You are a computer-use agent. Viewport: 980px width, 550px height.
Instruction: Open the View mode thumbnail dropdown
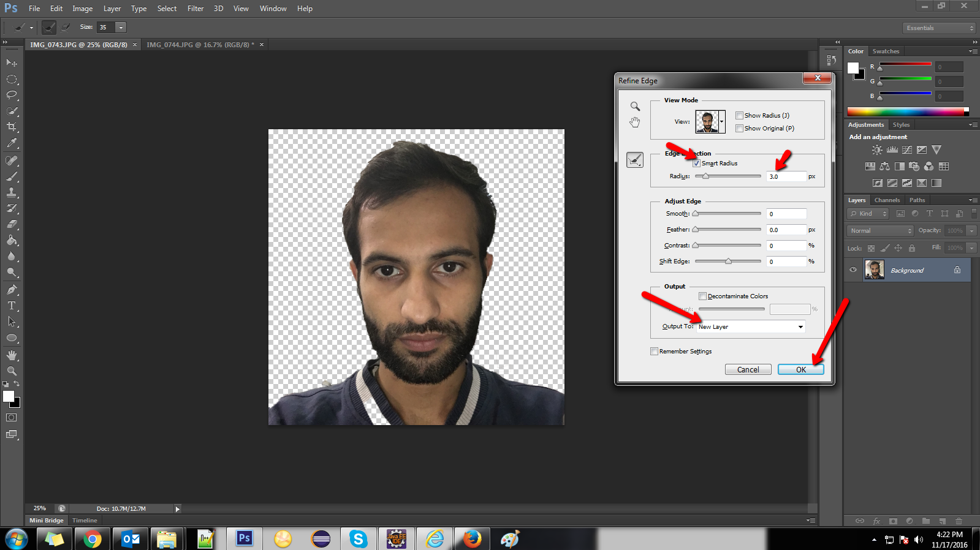[x=721, y=121]
